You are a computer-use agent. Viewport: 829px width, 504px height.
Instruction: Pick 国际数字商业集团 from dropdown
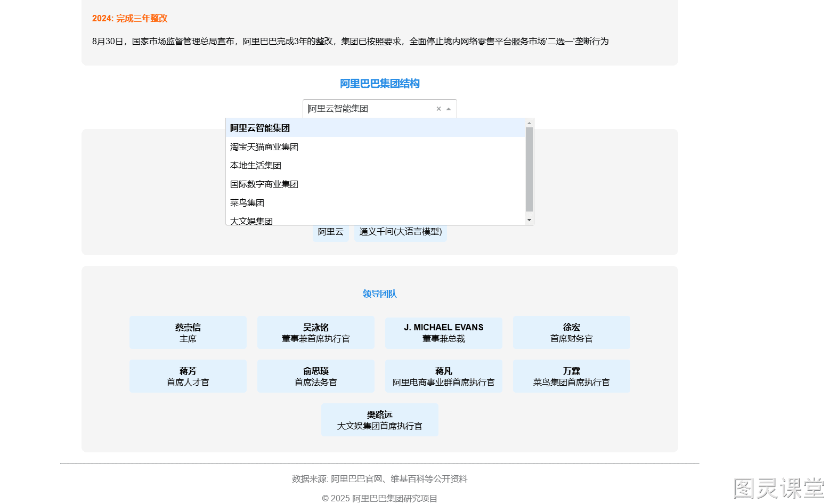tap(375, 184)
